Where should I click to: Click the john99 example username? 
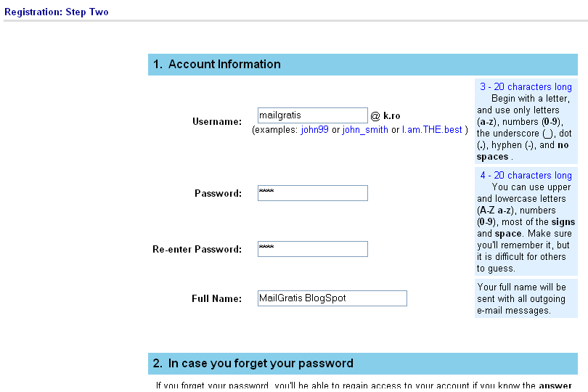point(314,130)
